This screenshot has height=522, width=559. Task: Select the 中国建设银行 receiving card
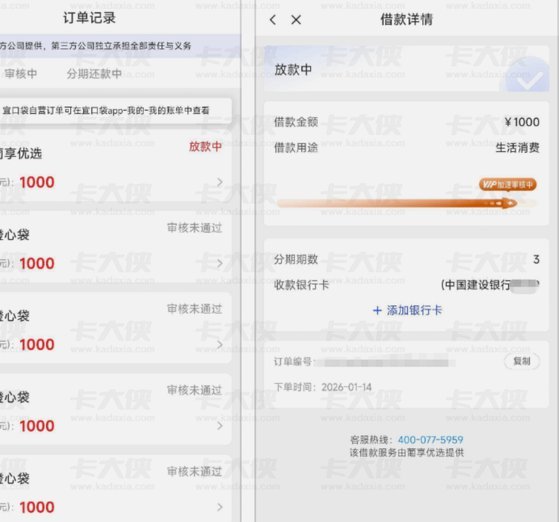490,285
